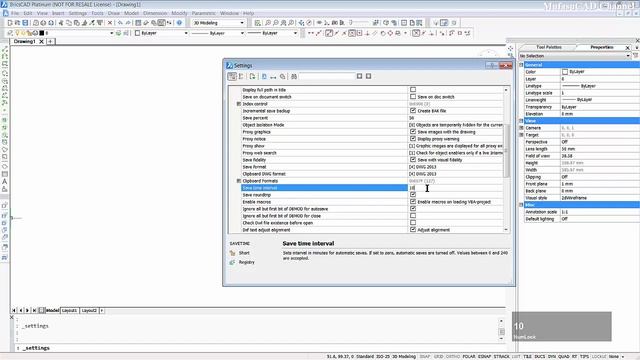
Task: Check the Save on doc switch checkbox
Action: (x=413, y=97)
